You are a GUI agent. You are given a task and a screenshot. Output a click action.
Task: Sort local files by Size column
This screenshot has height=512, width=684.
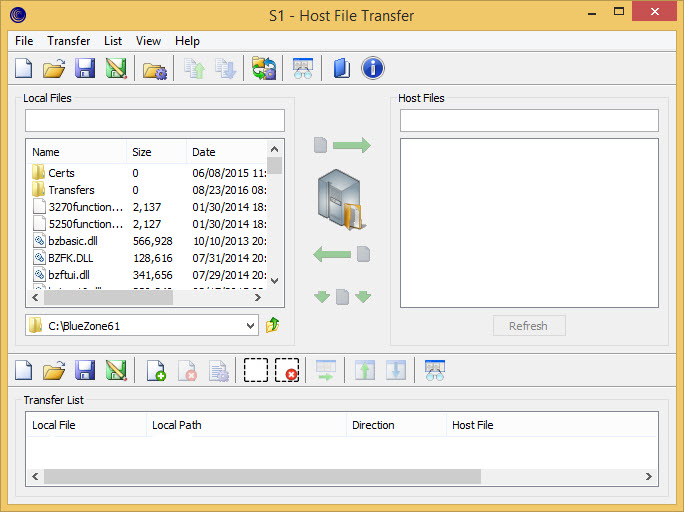[x=157, y=152]
